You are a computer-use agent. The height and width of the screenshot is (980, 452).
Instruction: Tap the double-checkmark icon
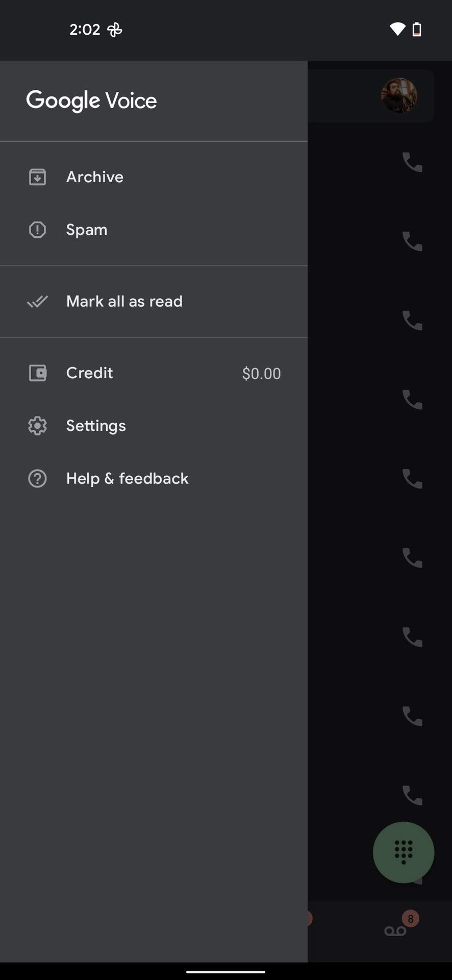[37, 302]
